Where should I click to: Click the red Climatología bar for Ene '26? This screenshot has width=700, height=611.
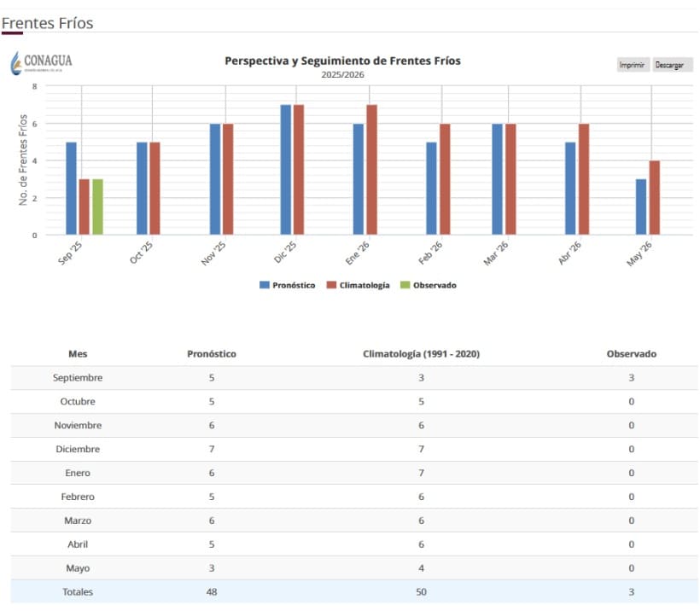pyautogui.click(x=371, y=170)
